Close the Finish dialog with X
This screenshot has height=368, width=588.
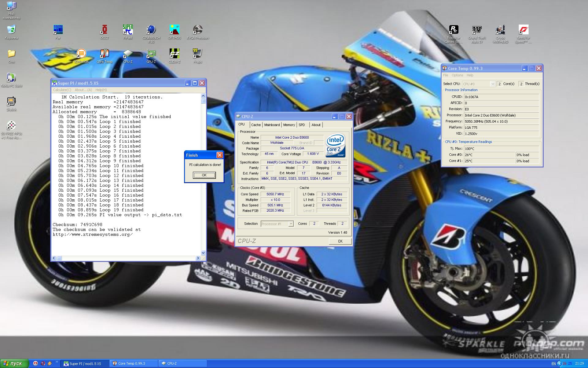[x=220, y=155]
